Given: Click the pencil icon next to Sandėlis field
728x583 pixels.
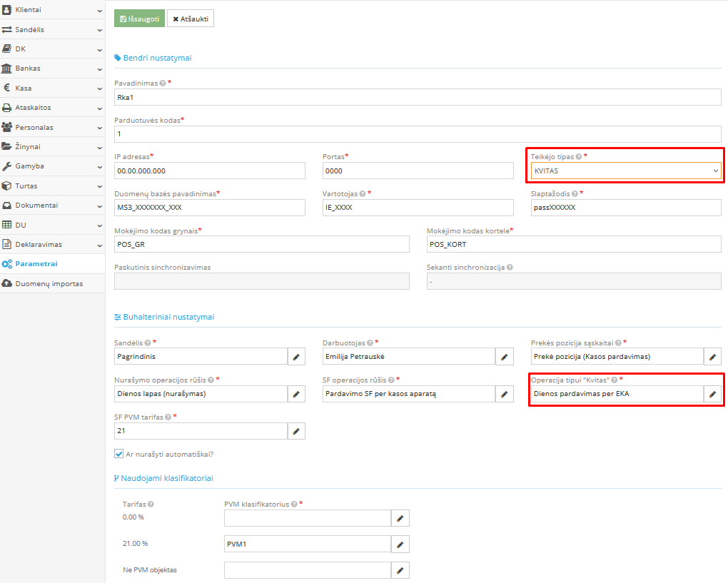Looking at the screenshot, I should pos(296,356).
